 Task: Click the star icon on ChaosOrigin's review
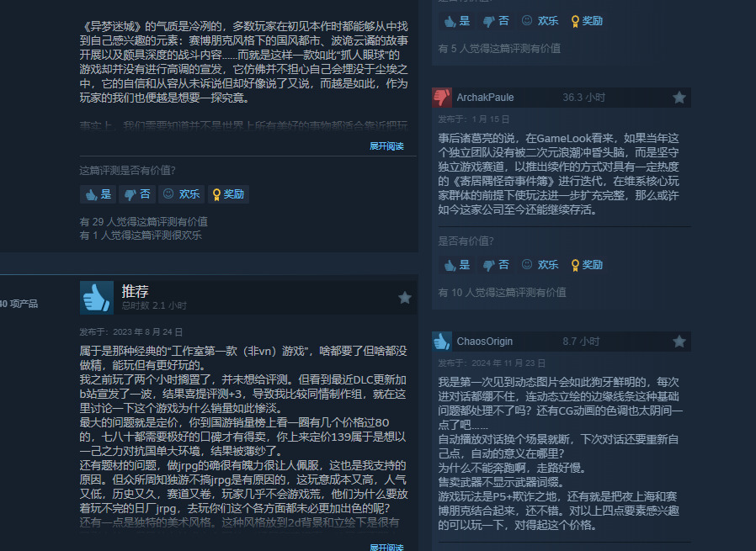click(679, 342)
